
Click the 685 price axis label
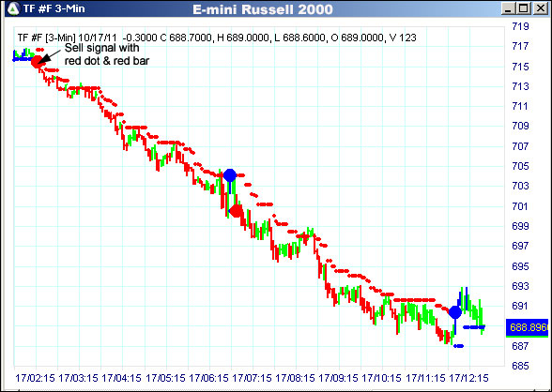[x=520, y=366]
